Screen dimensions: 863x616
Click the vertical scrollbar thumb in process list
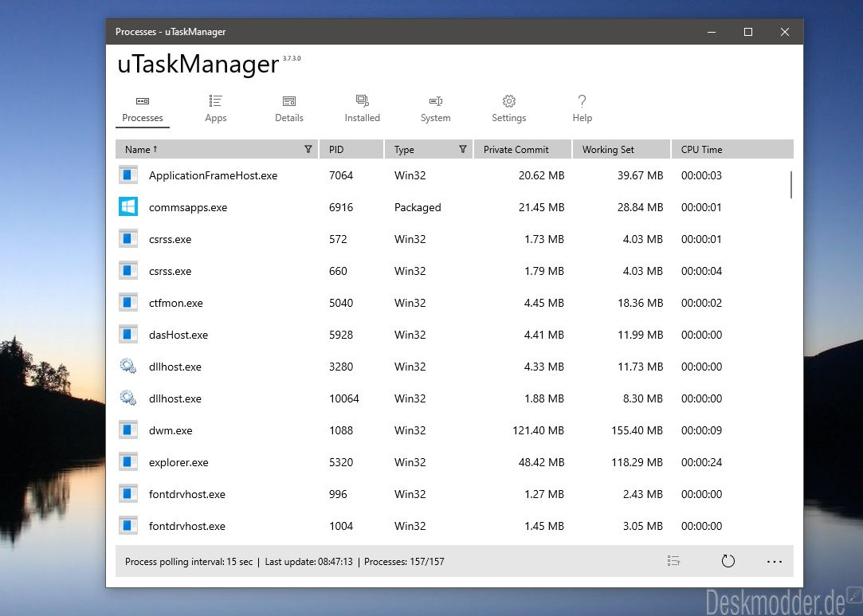pos(791,184)
